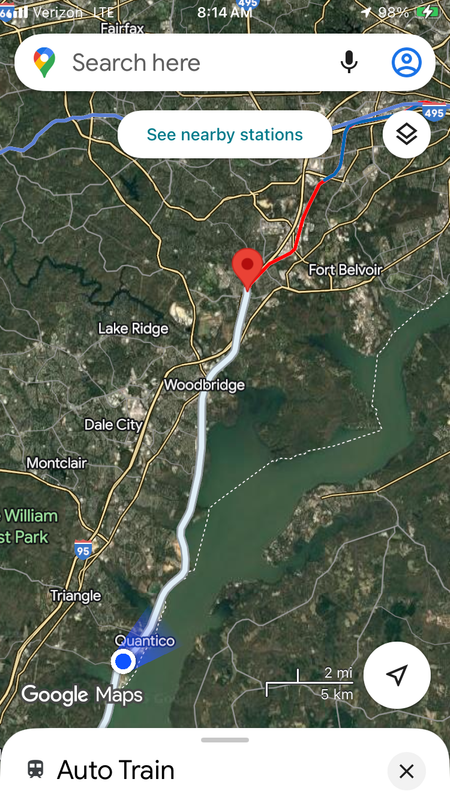Tap the Dale City map label
The height and width of the screenshot is (800, 450).
tap(113, 424)
